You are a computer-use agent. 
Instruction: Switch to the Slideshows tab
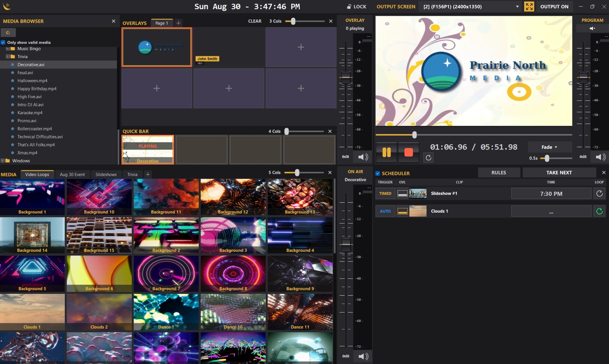point(106,174)
